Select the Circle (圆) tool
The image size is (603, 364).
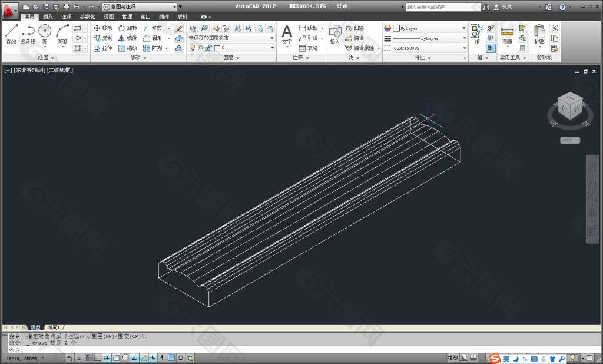click(x=45, y=34)
